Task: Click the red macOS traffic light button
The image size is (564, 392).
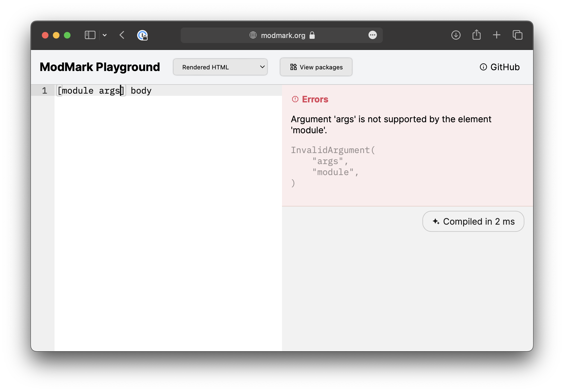Action: 45,35
